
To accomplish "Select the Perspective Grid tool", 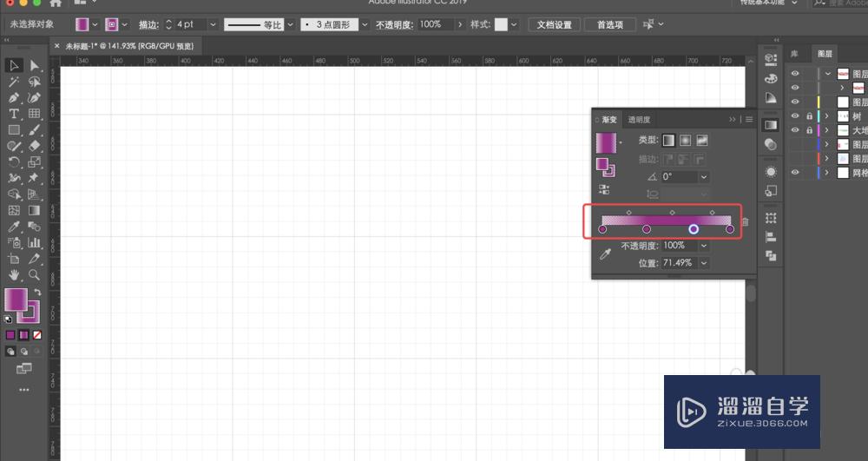I will tap(35, 194).
